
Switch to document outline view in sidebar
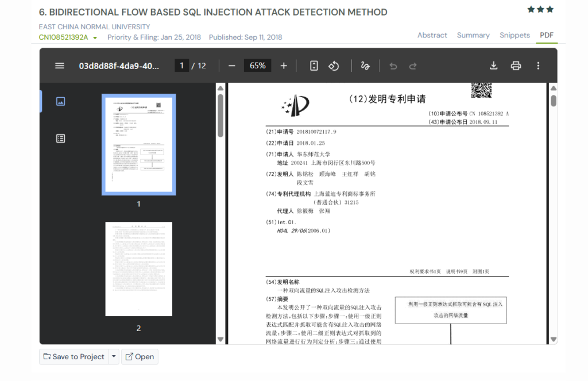(x=61, y=138)
